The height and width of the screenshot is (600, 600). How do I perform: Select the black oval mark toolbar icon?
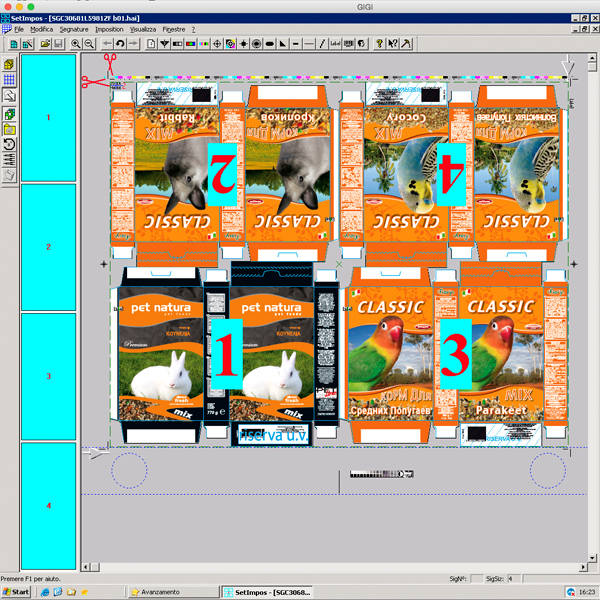[x=270, y=44]
